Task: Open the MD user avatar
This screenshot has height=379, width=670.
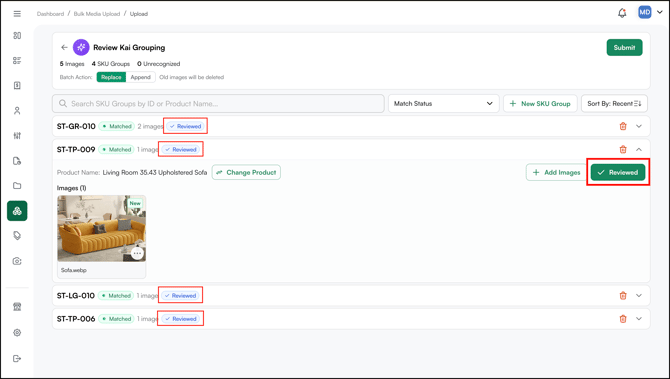Action: tap(644, 12)
